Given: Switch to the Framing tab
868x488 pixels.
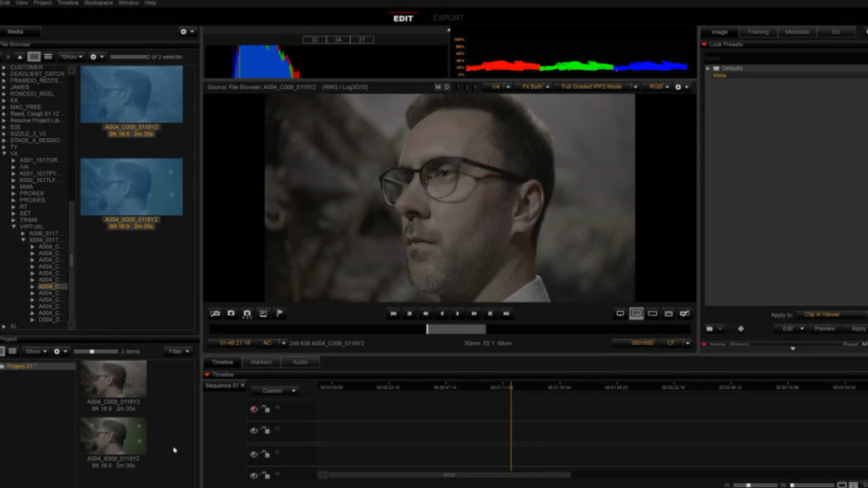Looking at the screenshot, I should tap(758, 32).
